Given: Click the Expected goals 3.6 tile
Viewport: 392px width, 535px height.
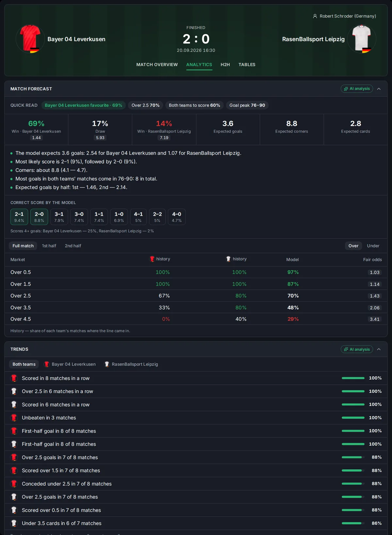Looking at the screenshot, I should (x=228, y=129).
